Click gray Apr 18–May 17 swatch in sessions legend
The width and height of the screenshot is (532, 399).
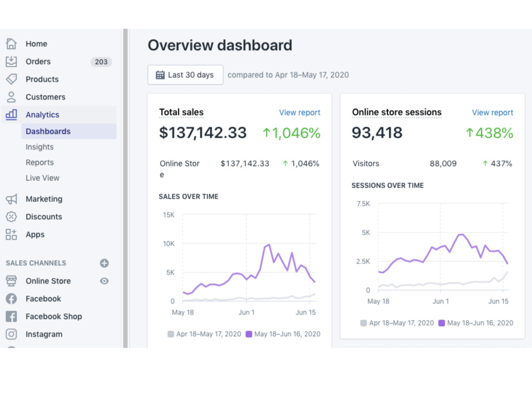click(x=363, y=323)
